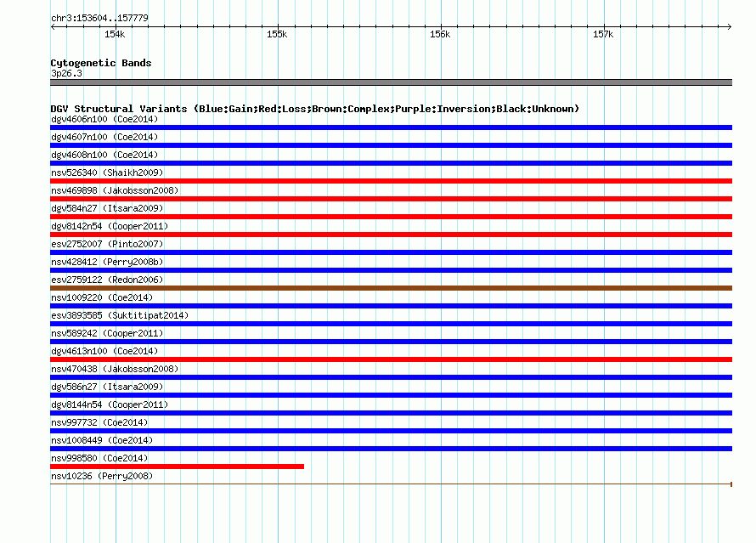Image resolution: width=756 pixels, height=543 pixels.
Task: Click the chr3:153604..157779 region label
Action: click(99, 18)
